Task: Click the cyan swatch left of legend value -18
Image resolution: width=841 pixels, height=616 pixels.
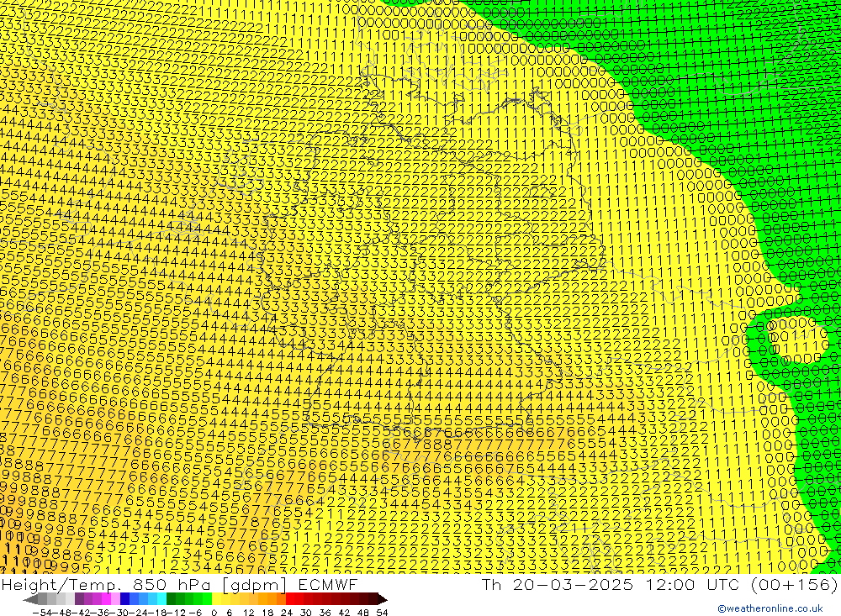Action: click(x=161, y=599)
